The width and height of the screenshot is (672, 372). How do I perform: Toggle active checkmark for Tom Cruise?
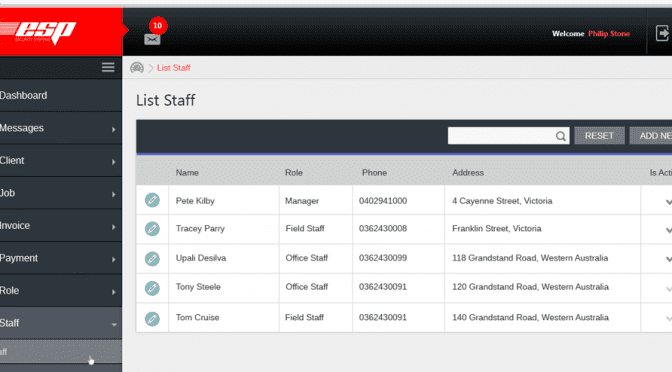pos(669,318)
